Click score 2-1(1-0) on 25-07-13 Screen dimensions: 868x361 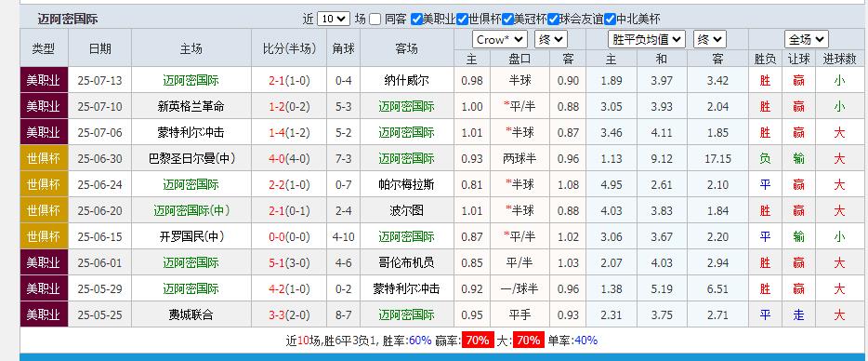(289, 80)
